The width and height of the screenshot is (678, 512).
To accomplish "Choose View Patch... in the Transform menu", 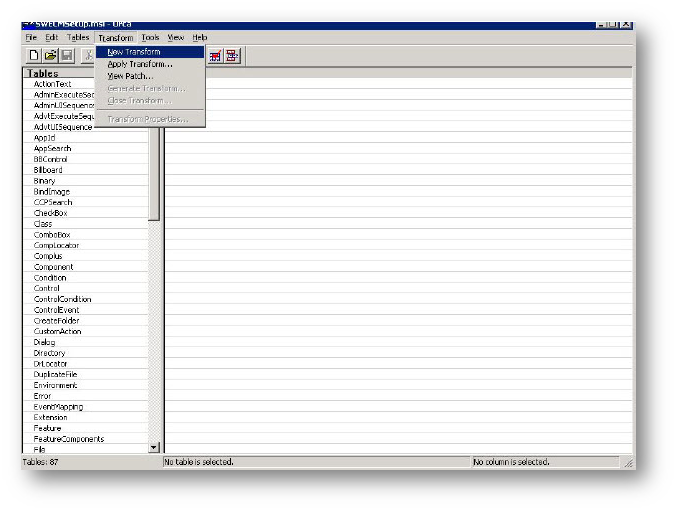I will point(132,76).
